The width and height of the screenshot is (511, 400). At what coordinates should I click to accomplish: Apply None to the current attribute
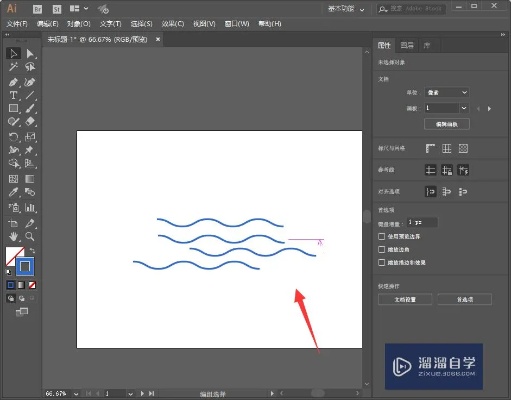(32, 285)
